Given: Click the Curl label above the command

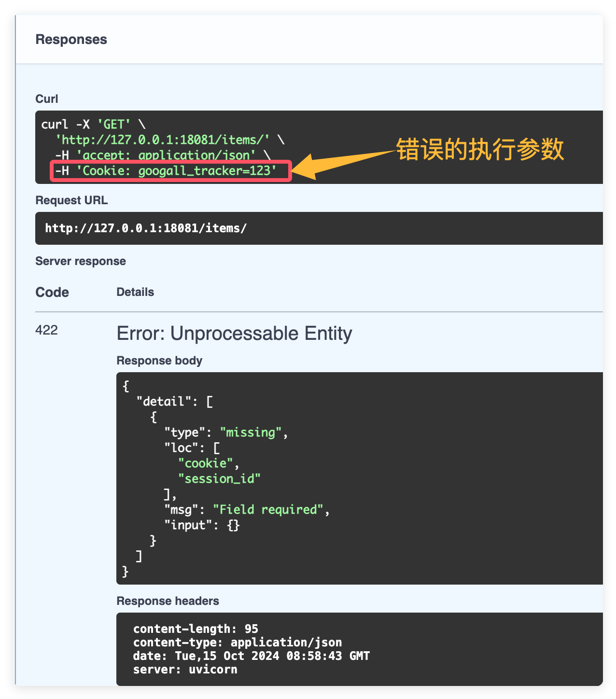Looking at the screenshot, I should tap(47, 99).
